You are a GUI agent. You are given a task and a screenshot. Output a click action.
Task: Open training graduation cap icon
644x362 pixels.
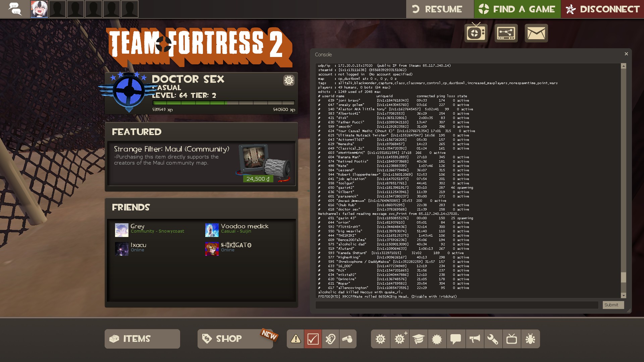[x=418, y=339]
